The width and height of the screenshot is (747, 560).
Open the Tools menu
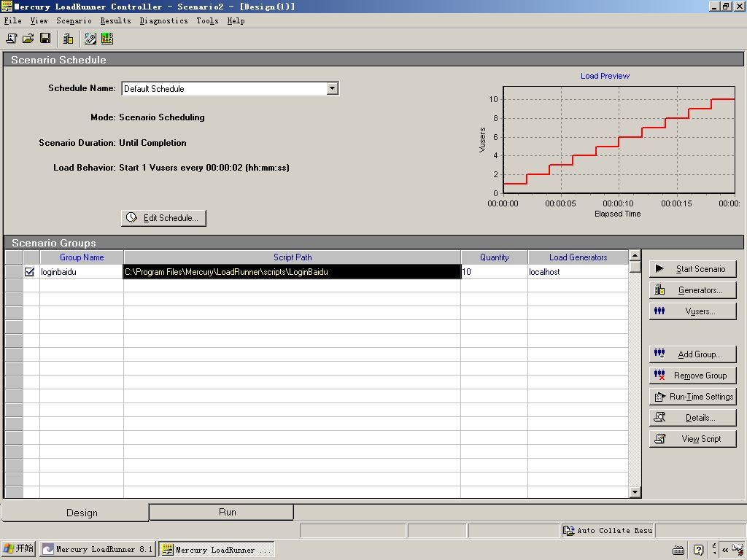tap(207, 21)
